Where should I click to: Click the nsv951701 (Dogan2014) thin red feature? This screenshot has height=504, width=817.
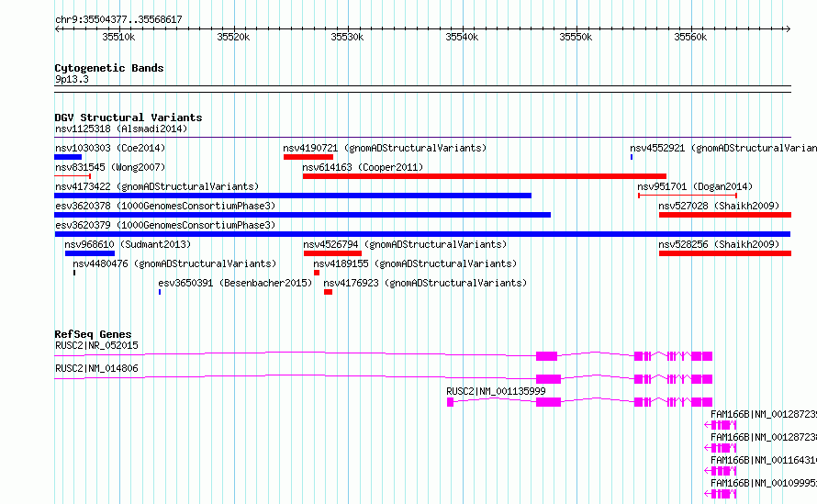coord(688,196)
